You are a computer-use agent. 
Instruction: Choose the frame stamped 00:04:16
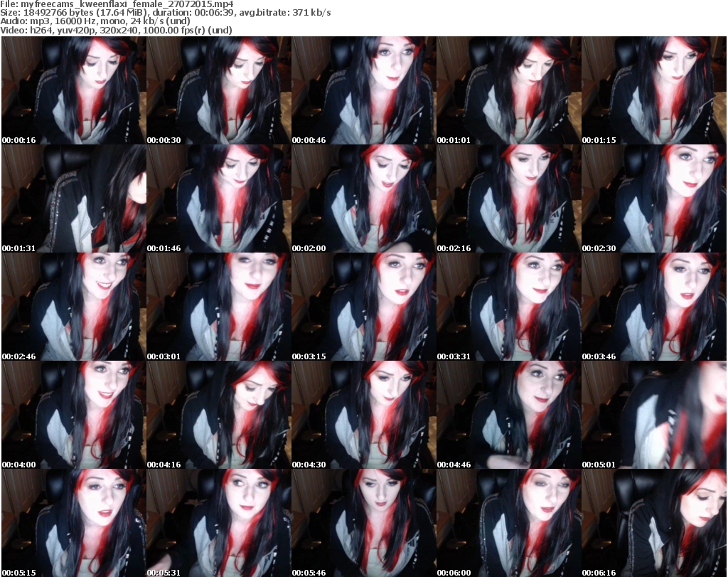click(x=219, y=415)
